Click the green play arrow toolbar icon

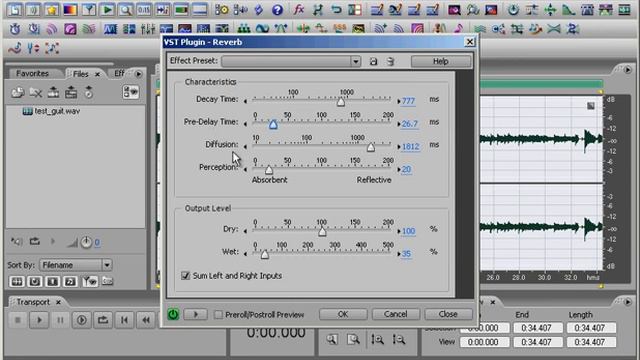click(107, 9)
